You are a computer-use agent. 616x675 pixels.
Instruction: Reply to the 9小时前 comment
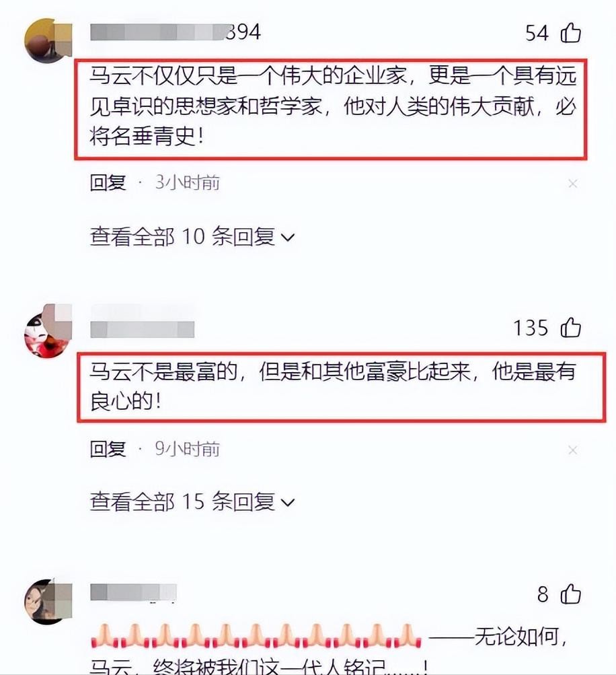108,450
